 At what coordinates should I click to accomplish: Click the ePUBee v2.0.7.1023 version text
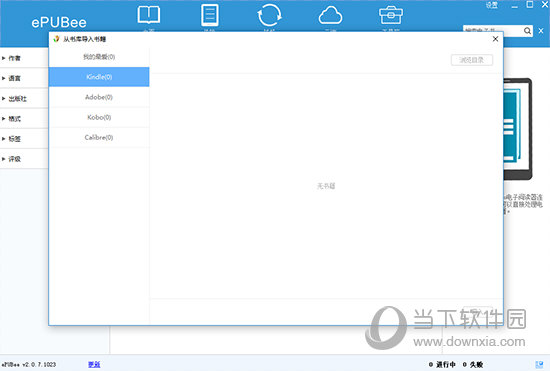(x=29, y=365)
